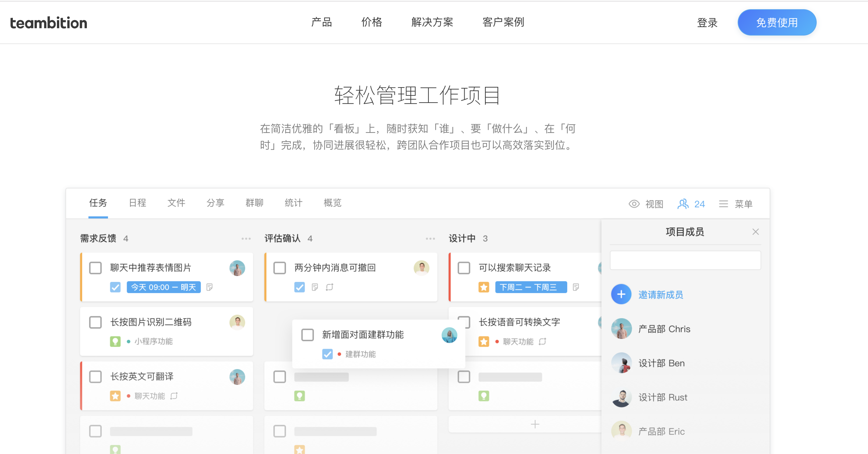The height and width of the screenshot is (454, 868).
Task: Click the blue plus invite member icon
Action: [621, 294]
